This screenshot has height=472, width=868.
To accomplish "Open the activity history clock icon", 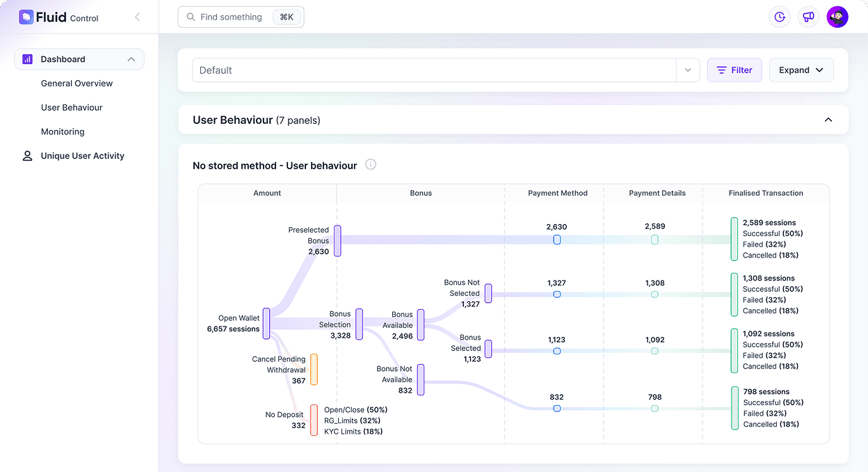I will pos(779,16).
